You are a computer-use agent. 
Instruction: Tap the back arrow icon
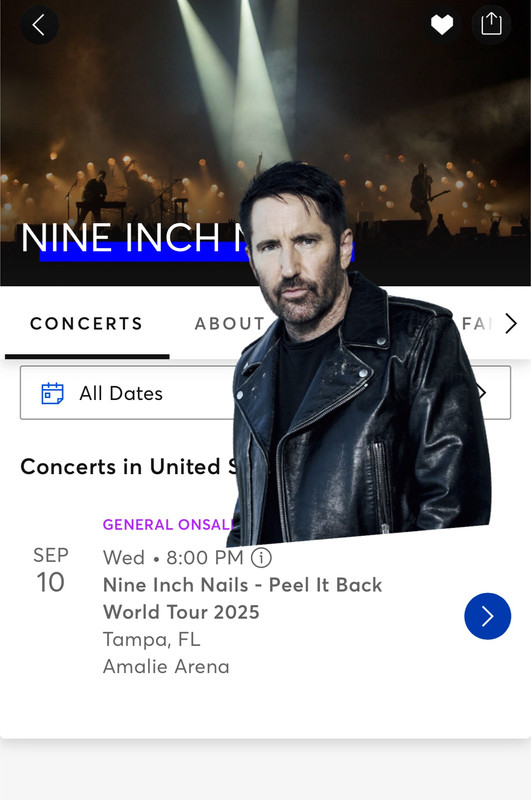point(39,24)
